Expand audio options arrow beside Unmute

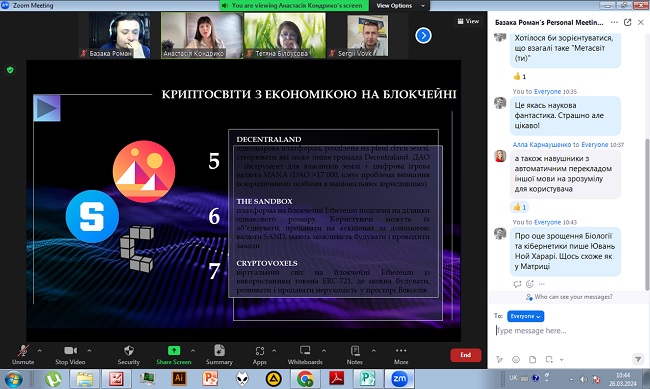click(x=39, y=351)
